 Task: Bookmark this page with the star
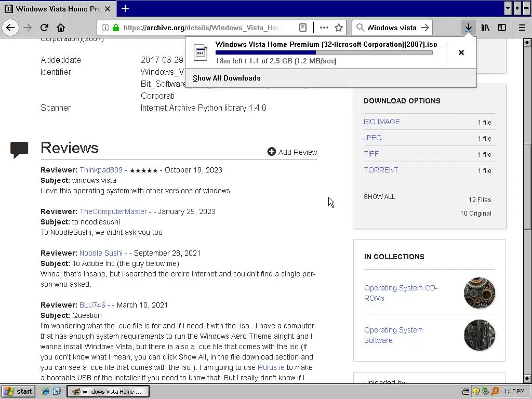click(x=339, y=28)
